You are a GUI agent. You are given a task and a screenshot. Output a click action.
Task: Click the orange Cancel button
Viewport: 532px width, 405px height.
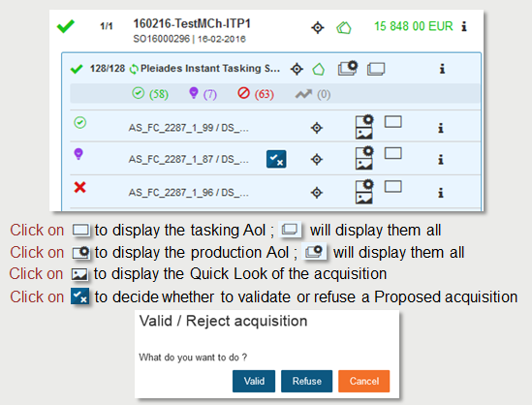(364, 381)
